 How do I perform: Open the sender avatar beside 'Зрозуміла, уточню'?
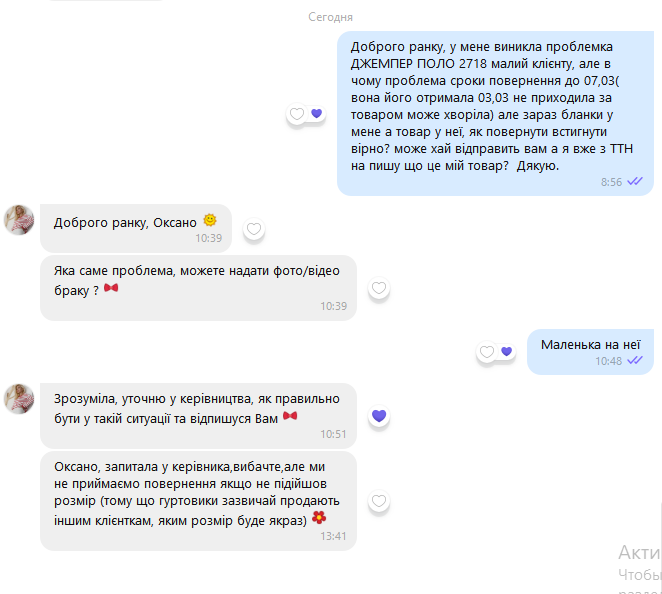19,399
